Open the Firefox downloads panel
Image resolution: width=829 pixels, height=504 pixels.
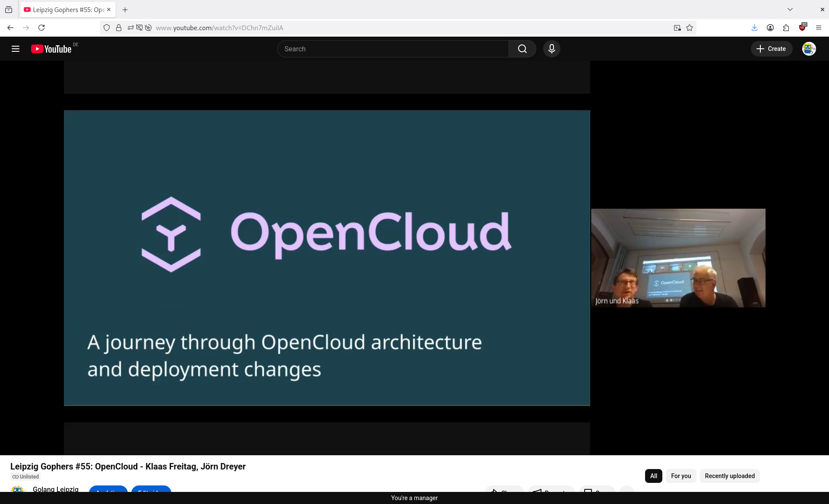coord(754,28)
